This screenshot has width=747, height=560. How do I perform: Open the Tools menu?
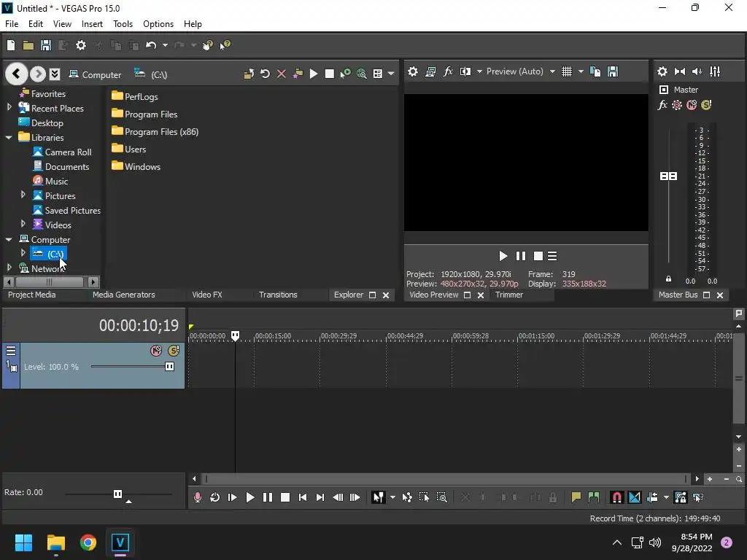click(x=123, y=24)
